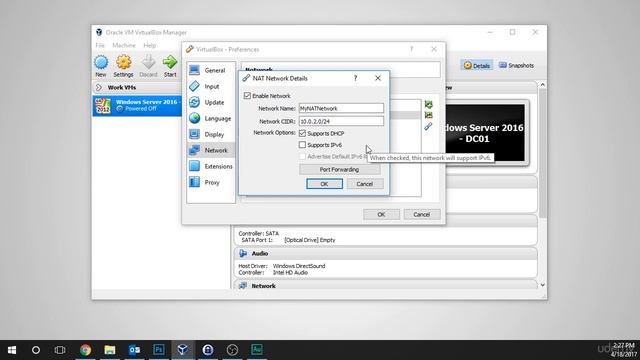Click OK in NAT Network Details
The image size is (640, 360).
pyautogui.click(x=324, y=184)
